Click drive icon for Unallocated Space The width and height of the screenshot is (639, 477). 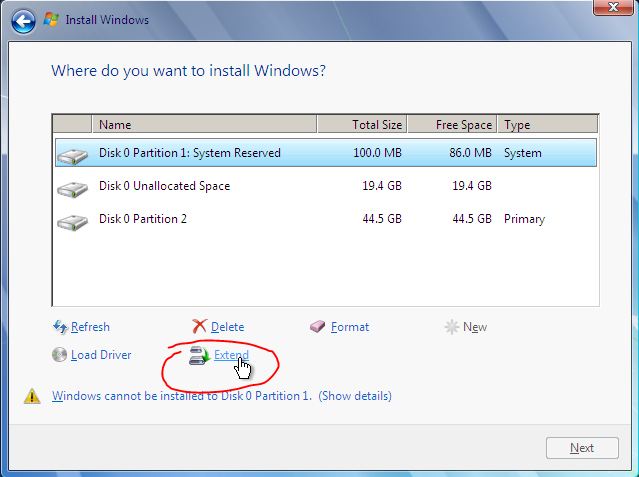(73, 189)
